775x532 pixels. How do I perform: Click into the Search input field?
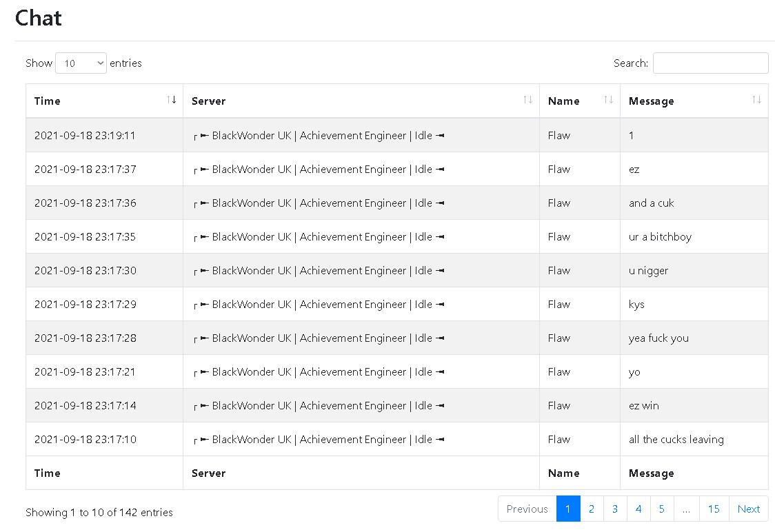click(x=711, y=63)
